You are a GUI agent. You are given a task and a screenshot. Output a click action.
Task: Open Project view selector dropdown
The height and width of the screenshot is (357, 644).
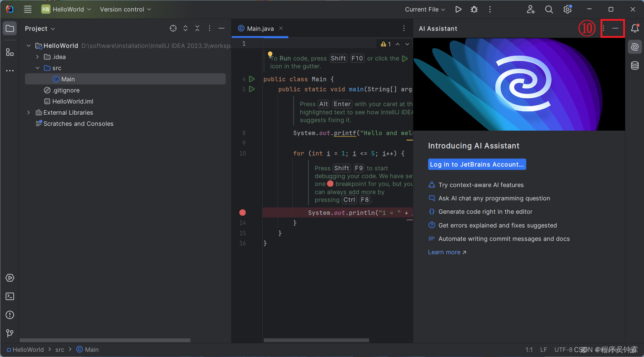click(40, 29)
